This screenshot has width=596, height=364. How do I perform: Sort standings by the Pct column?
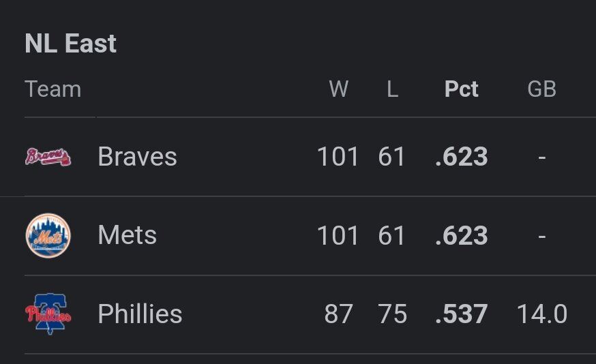click(462, 89)
